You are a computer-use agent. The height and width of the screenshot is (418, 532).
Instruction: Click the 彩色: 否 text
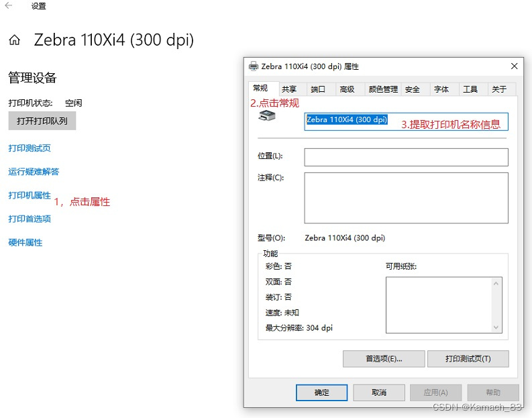click(x=278, y=266)
